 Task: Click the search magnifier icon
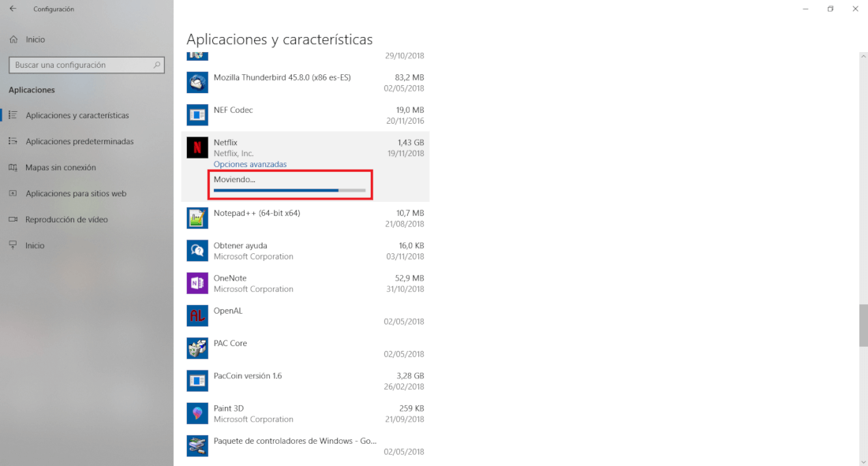157,65
